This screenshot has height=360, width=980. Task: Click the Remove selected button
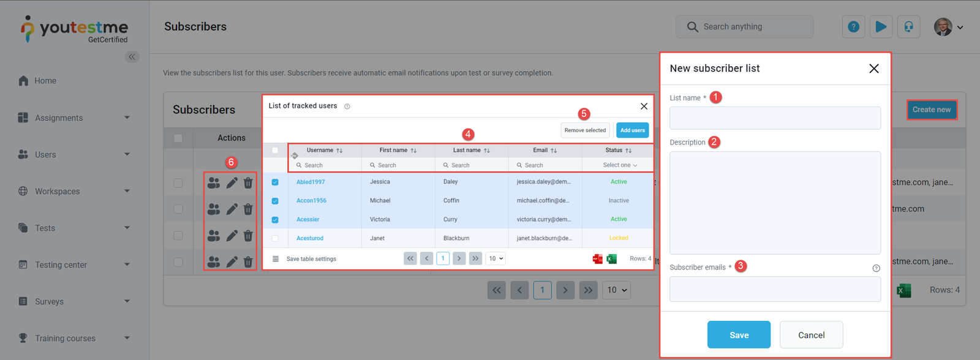[x=585, y=130]
